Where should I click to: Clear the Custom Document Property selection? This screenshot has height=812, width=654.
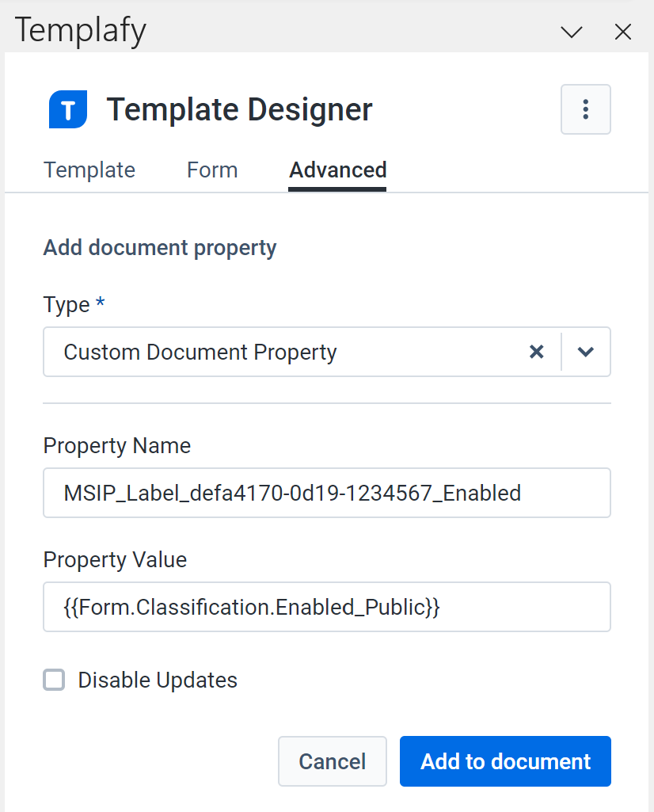[538, 352]
